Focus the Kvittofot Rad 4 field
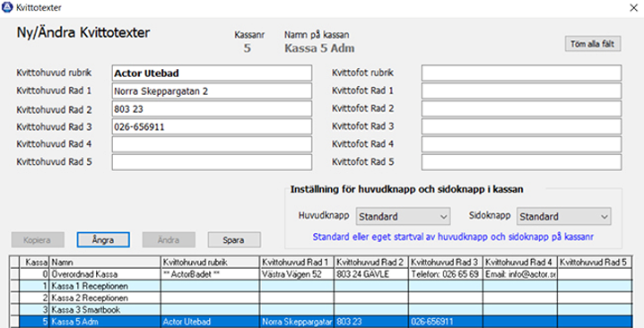This screenshot has height=328, width=644. (521, 144)
